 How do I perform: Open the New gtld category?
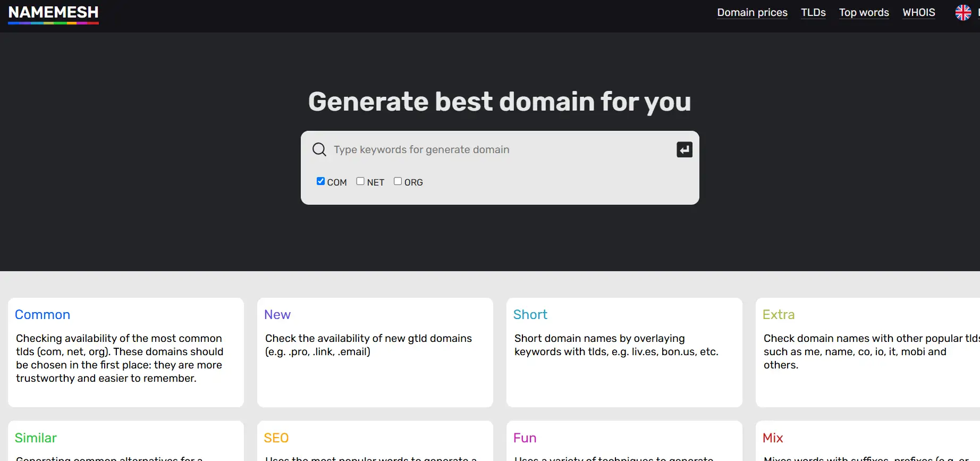277,314
